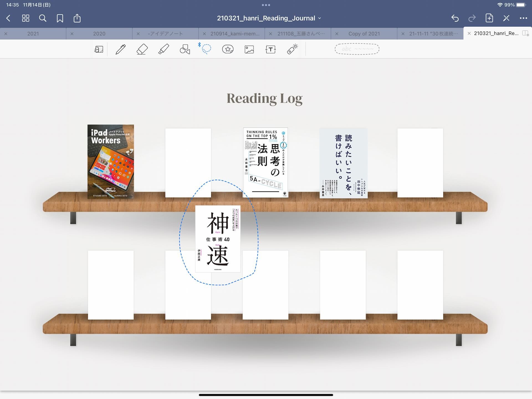This screenshot has width=532, height=399.
Task: Open the add page menu
Action: tap(489, 18)
